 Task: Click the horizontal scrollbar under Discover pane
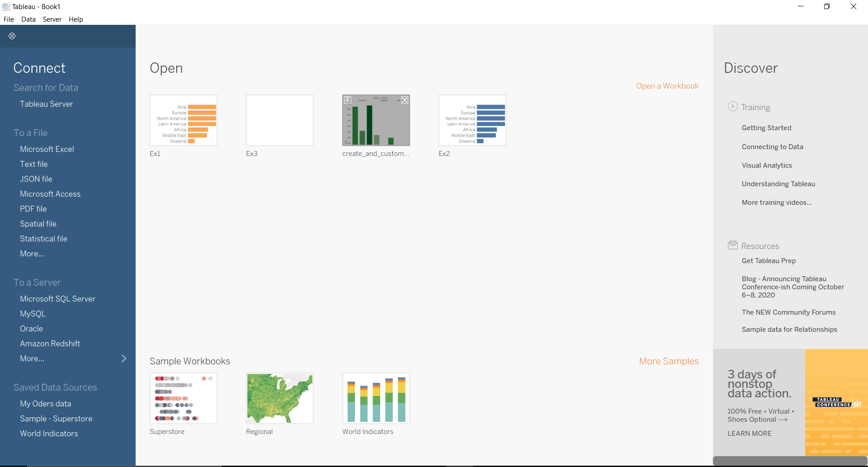point(790,461)
